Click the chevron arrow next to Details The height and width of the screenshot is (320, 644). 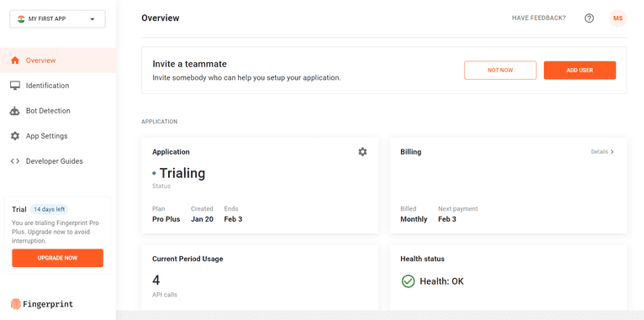click(x=612, y=152)
